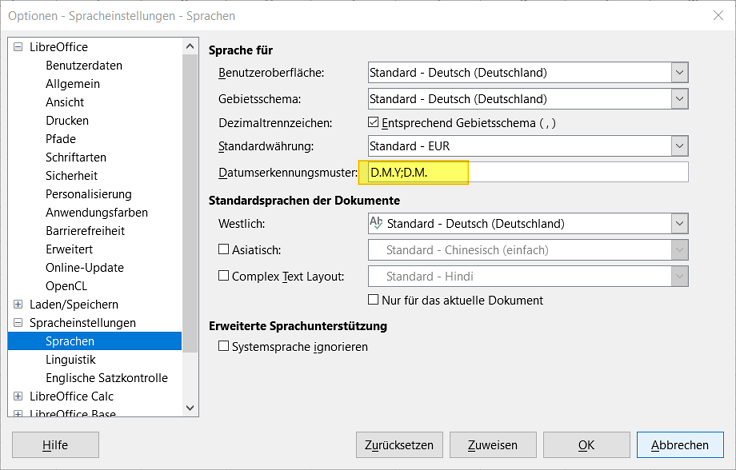This screenshot has height=470, width=736.
Task: Open the Sicherheit options page
Action: tap(71, 176)
